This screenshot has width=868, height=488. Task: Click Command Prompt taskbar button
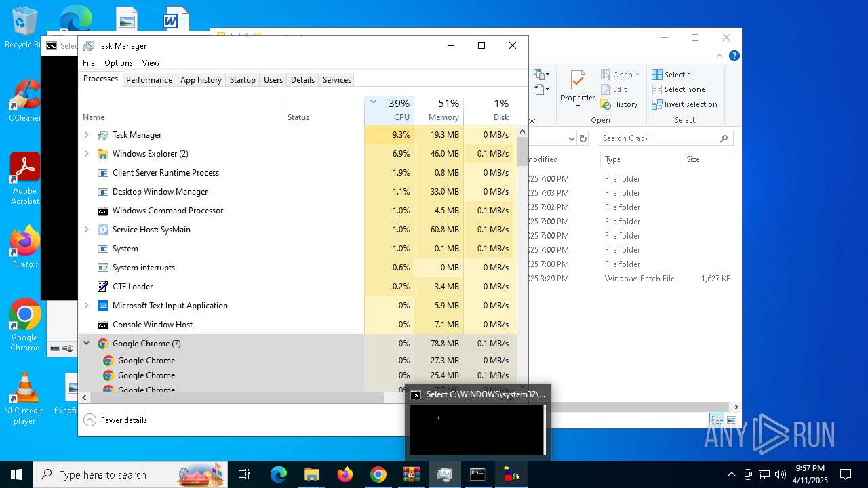pos(478,474)
